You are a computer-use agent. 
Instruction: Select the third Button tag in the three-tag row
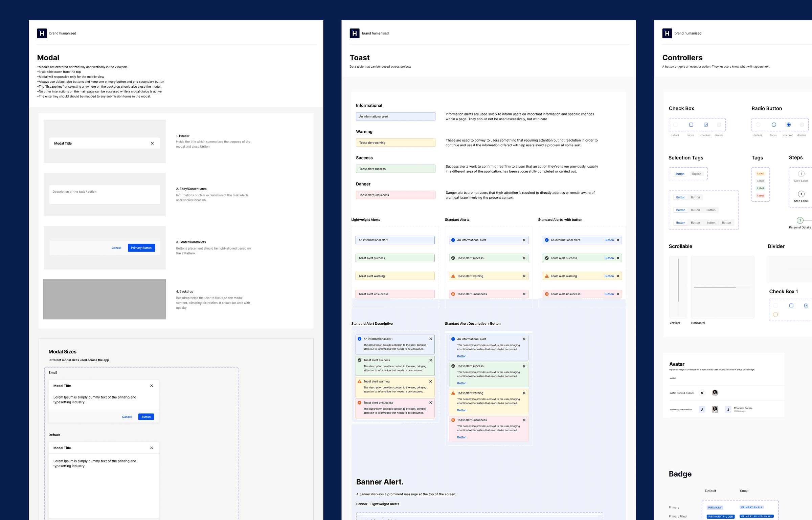click(x=711, y=210)
